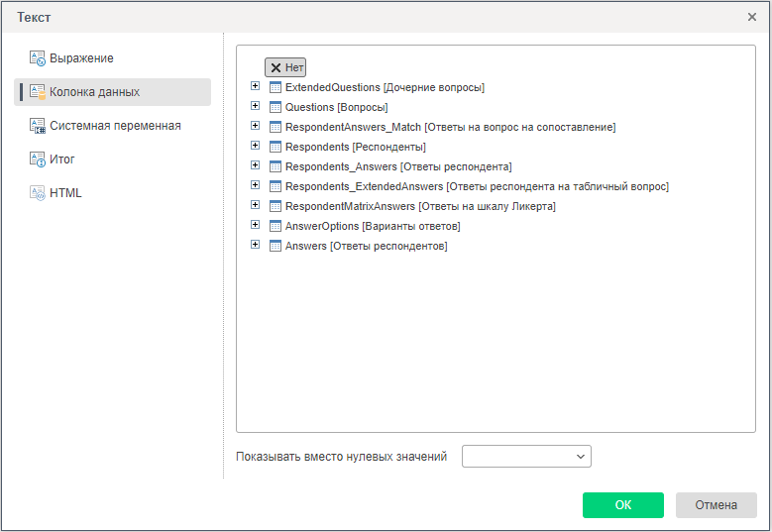Expand the ExtendedQuestions tree node

click(255, 86)
